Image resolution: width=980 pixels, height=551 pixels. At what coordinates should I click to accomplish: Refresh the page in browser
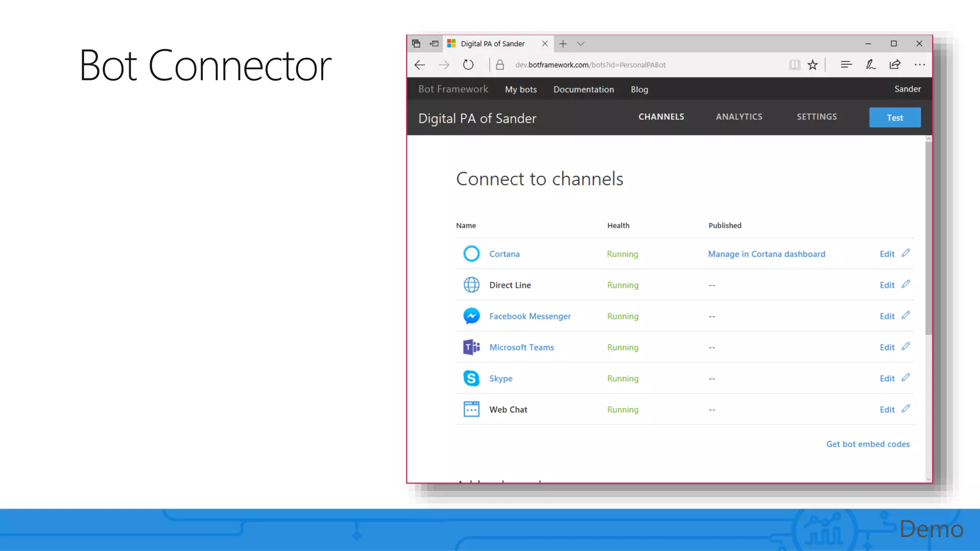[468, 65]
